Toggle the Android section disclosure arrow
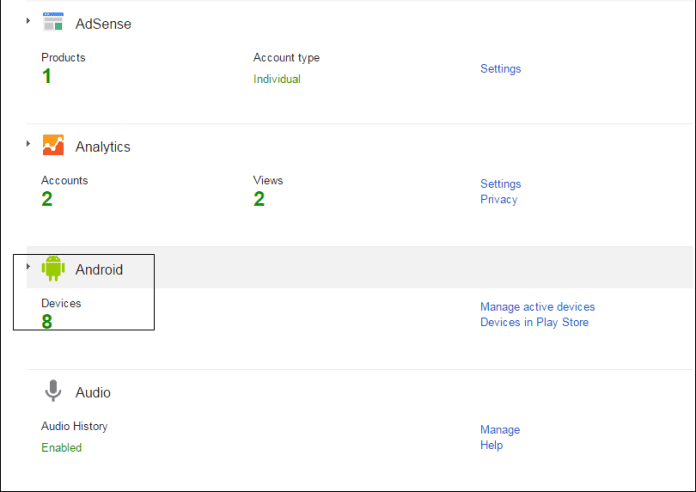Viewport: 696px width, 492px height. tap(28, 267)
